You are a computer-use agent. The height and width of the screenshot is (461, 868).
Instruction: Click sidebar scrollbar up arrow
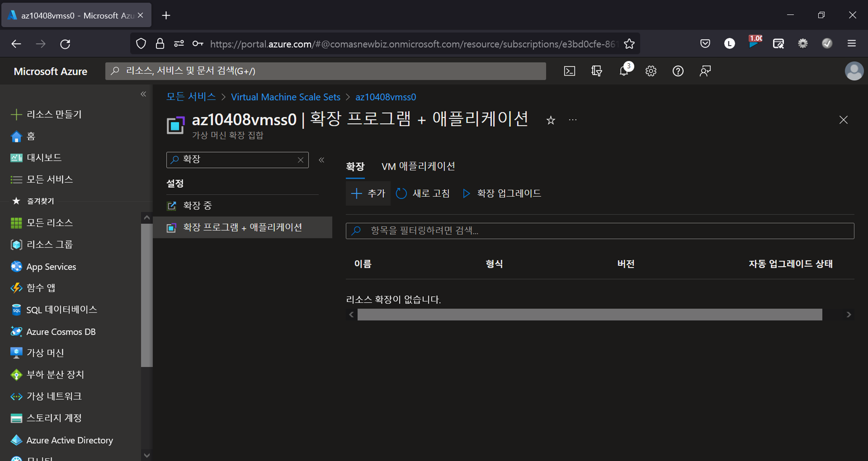point(147,218)
